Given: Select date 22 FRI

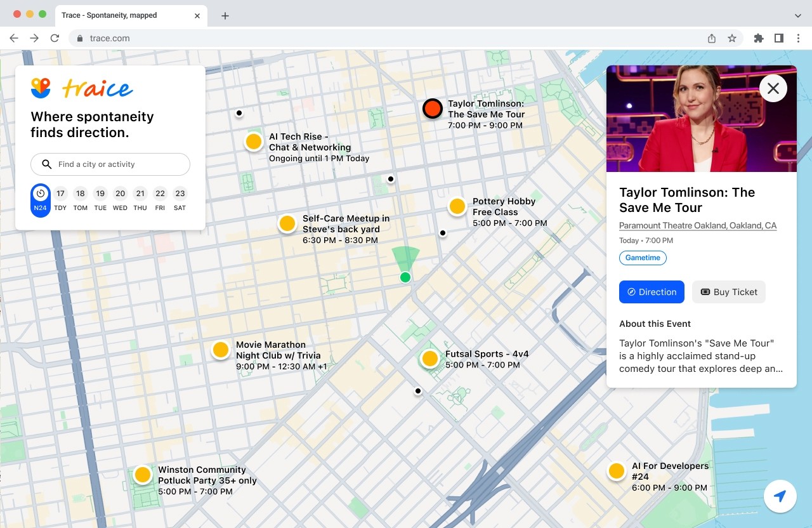Looking at the screenshot, I should coord(160,200).
